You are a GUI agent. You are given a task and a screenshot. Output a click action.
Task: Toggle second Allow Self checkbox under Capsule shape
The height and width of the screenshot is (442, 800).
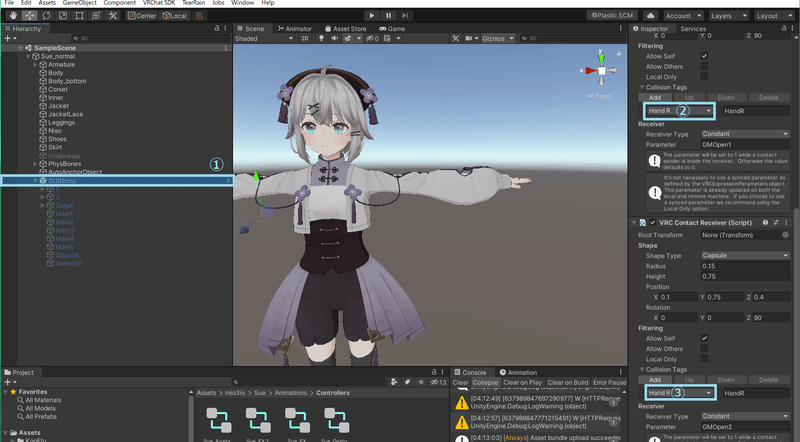(x=704, y=338)
